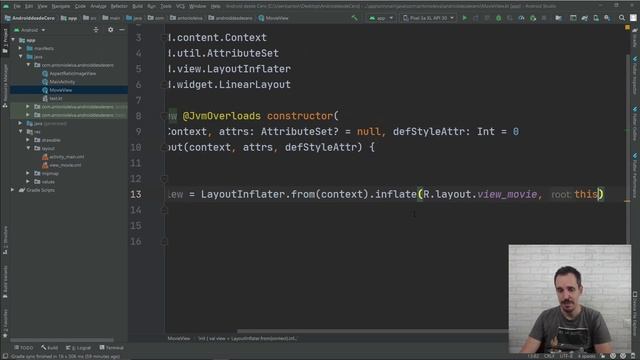Viewport: 640px width, 360px height.
Task: Open the Android project view dropdown
Action: tap(29, 30)
